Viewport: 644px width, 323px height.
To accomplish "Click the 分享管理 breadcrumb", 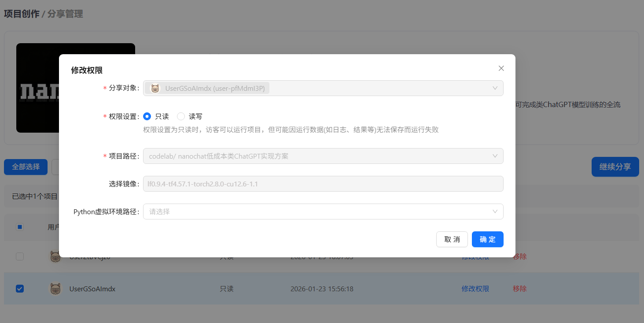I will [x=65, y=14].
